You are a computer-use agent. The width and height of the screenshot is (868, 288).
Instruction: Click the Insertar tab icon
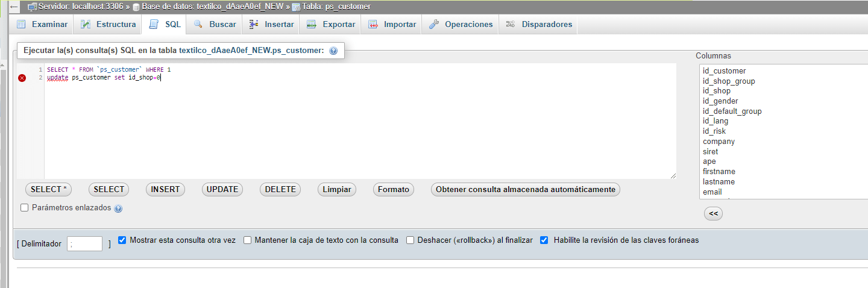pos(254,24)
